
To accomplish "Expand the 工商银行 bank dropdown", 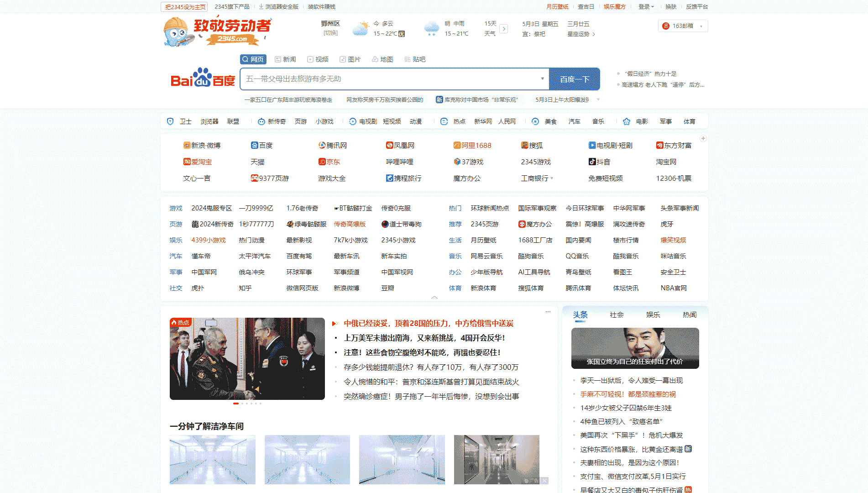I will [x=552, y=178].
